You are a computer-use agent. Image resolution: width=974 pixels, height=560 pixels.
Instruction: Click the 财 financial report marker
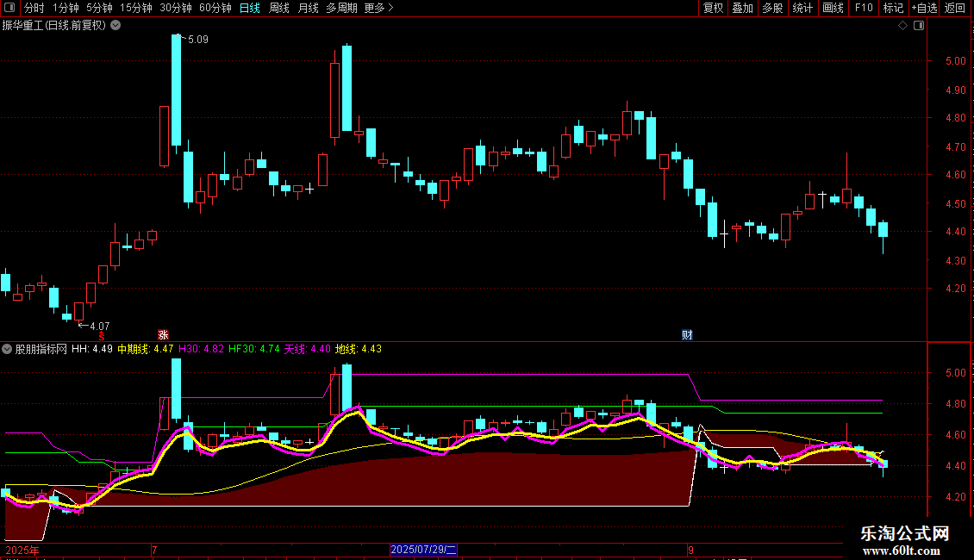point(687,335)
